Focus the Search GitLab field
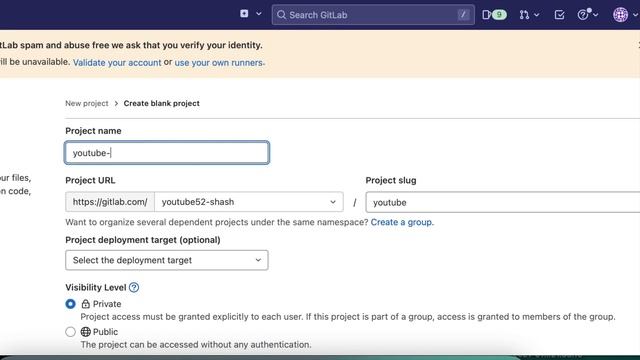The image size is (640, 360). (373, 15)
